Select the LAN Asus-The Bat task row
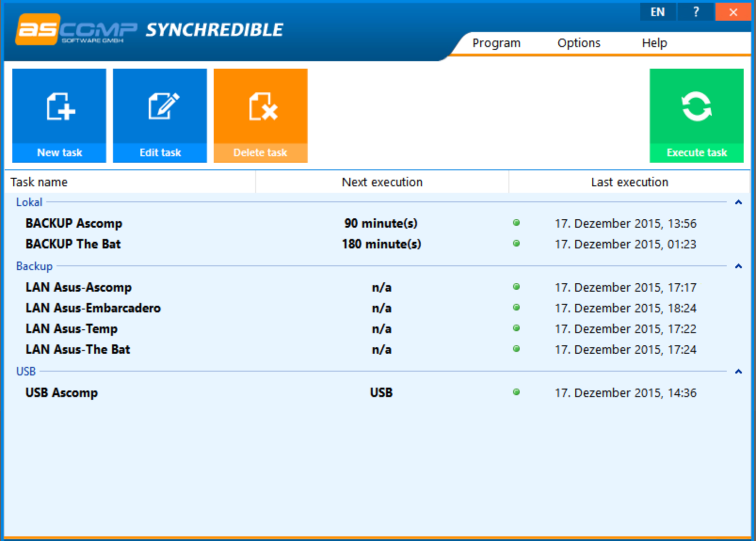756x541 pixels. [x=78, y=349]
